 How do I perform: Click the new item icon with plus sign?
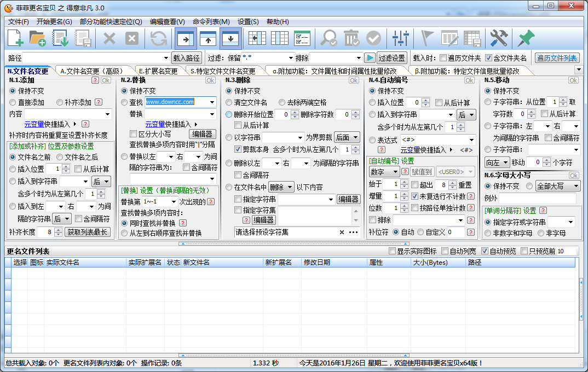[x=15, y=38]
